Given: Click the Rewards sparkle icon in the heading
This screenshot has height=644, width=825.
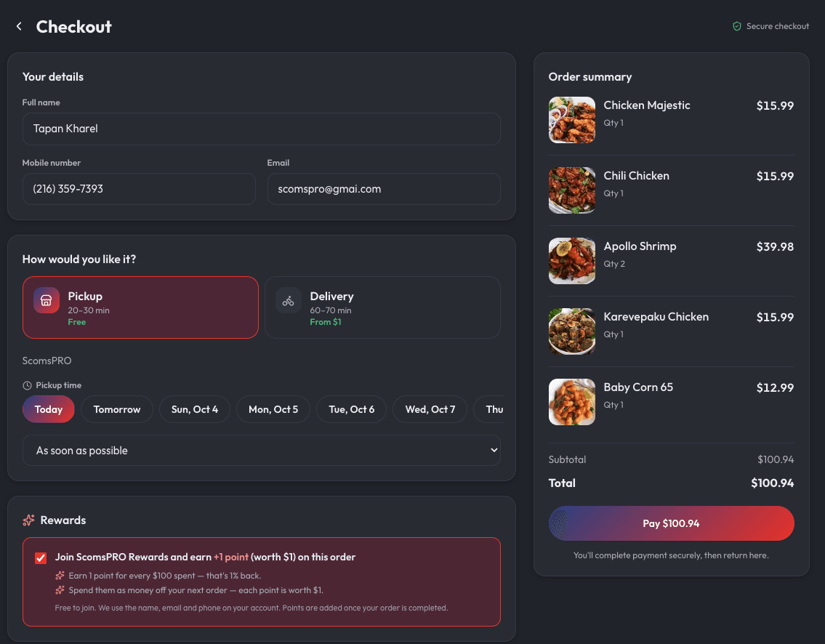Looking at the screenshot, I should 29,520.
